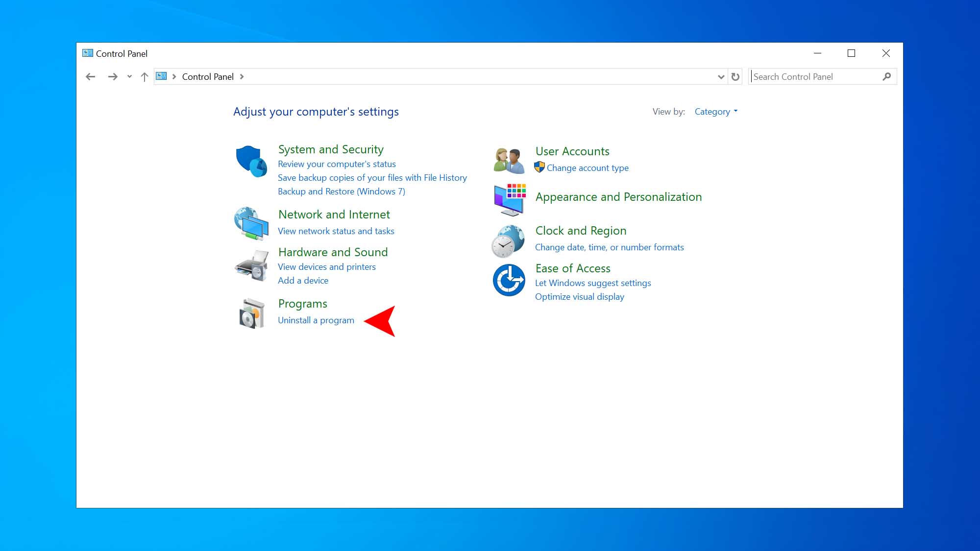Minimize the Control Panel window

(817, 53)
